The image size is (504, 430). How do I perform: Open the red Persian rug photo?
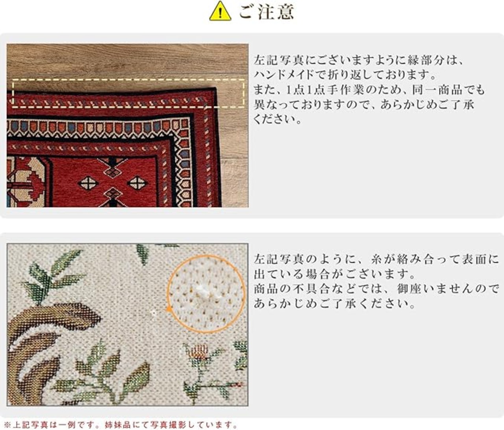click(x=128, y=125)
